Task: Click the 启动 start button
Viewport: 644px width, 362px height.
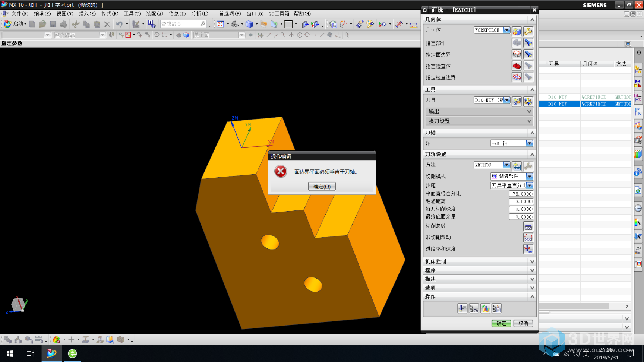Action: click(x=15, y=24)
